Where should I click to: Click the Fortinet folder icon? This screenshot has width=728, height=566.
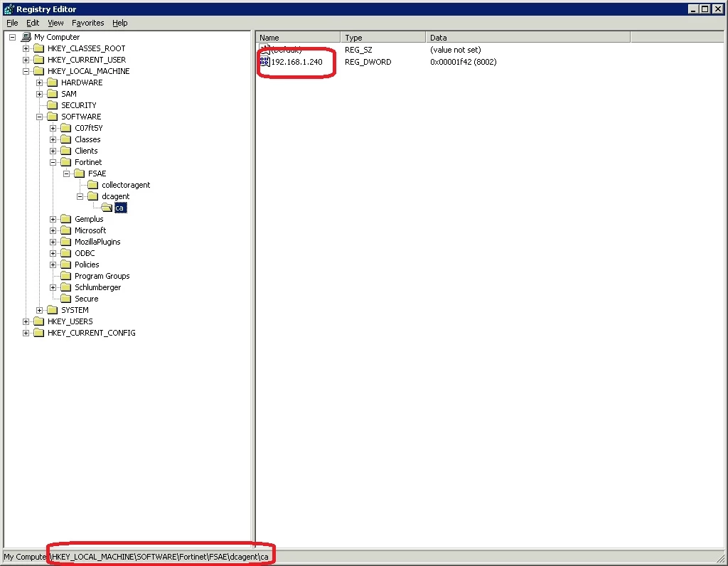[x=66, y=162]
